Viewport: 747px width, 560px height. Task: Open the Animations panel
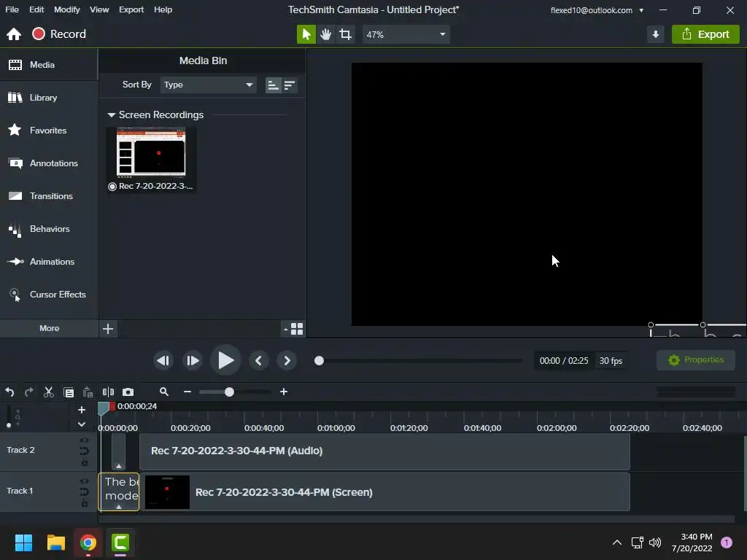pos(49,262)
